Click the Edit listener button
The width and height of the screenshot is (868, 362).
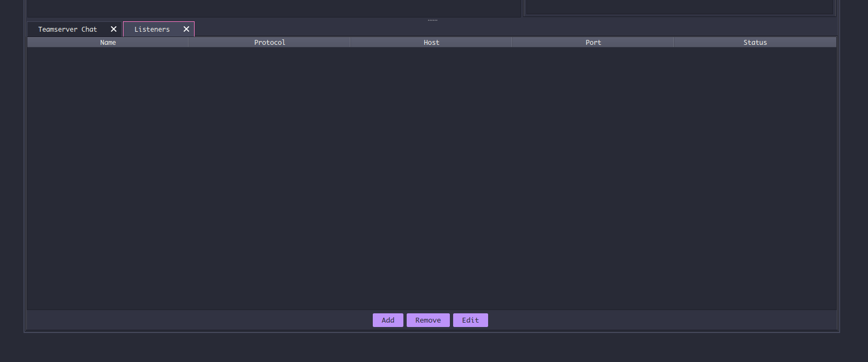(470, 320)
